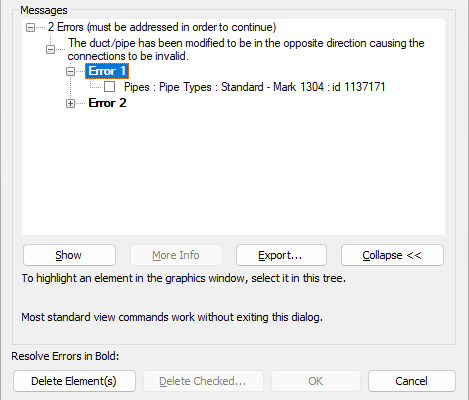Select the Error 2 tree item
Image resolution: width=469 pixels, height=400 pixels.
pyautogui.click(x=107, y=103)
